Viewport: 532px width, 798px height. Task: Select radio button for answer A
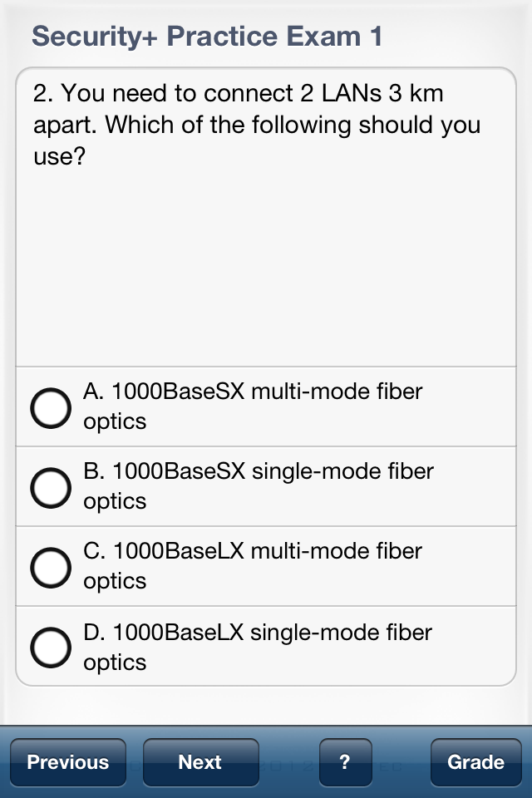[50, 407]
